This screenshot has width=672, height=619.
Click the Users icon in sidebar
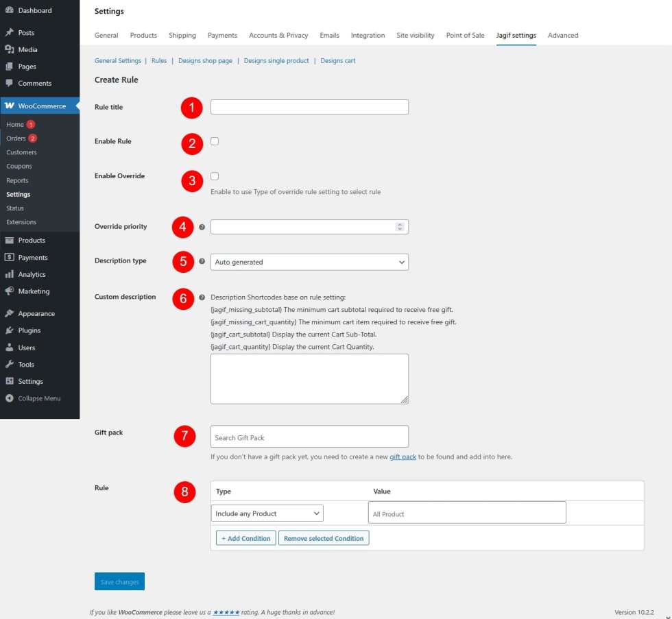coord(9,348)
